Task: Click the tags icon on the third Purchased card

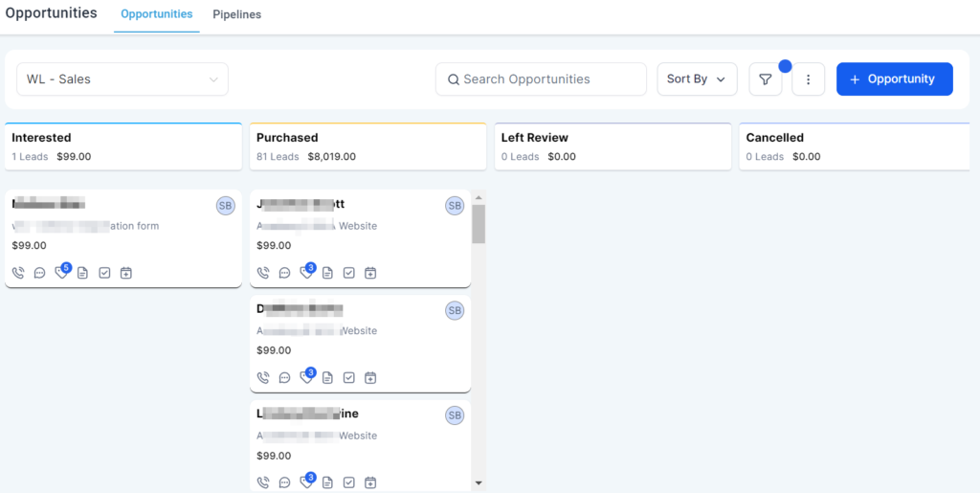Action: [306, 482]
